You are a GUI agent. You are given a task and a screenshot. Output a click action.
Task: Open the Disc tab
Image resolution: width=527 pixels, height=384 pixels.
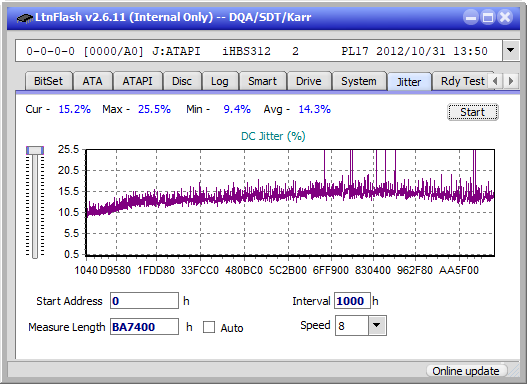tap(182, 81)
